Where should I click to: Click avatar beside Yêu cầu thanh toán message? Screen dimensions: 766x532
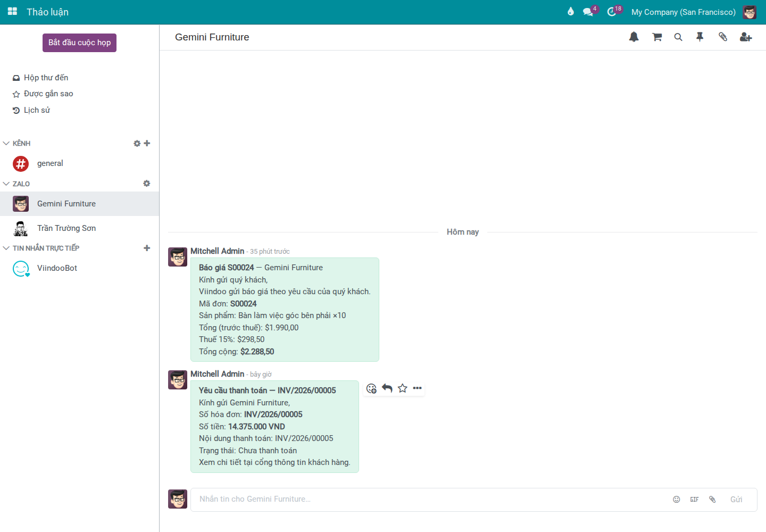178,380
